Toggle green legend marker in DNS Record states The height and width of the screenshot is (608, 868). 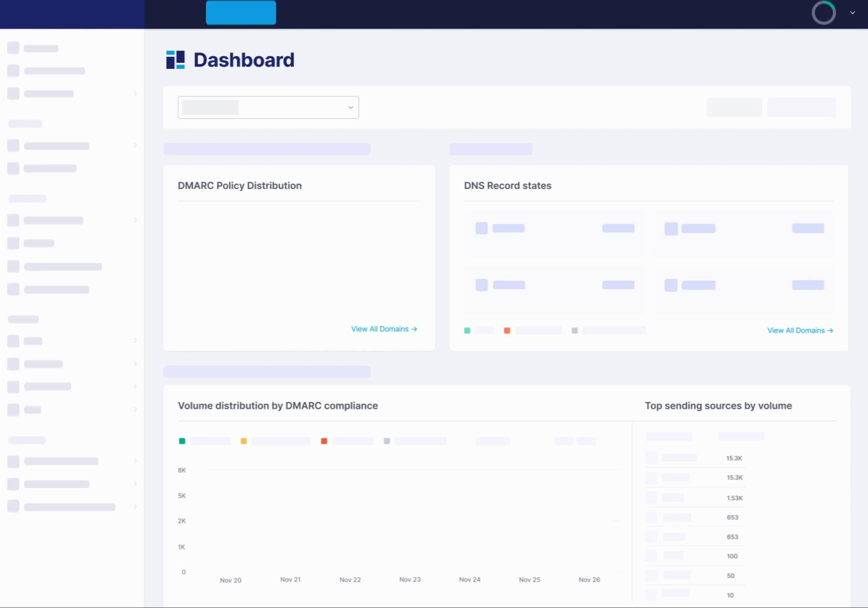[x=467, y=331]
